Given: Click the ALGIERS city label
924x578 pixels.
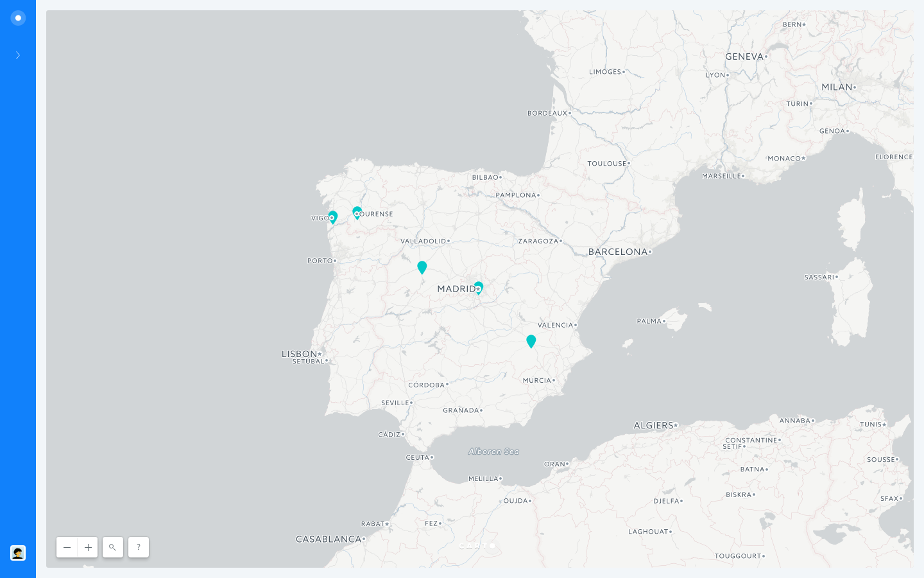Looking at the screenshot, I should click(653, 425).
